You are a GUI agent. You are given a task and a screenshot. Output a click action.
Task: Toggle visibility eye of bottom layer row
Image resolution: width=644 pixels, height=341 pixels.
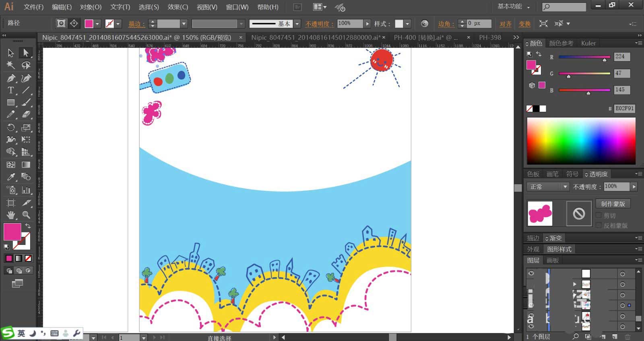pos(531,327)
